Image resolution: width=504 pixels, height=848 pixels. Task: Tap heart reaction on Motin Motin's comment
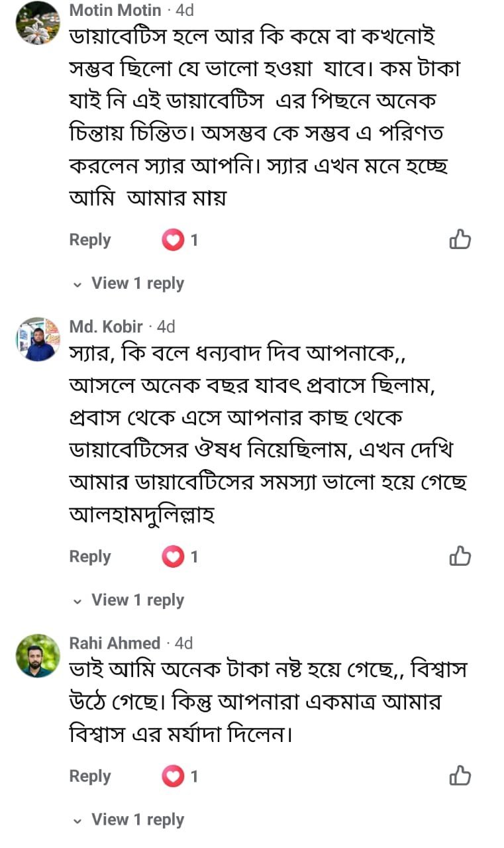tap(173, 240)
